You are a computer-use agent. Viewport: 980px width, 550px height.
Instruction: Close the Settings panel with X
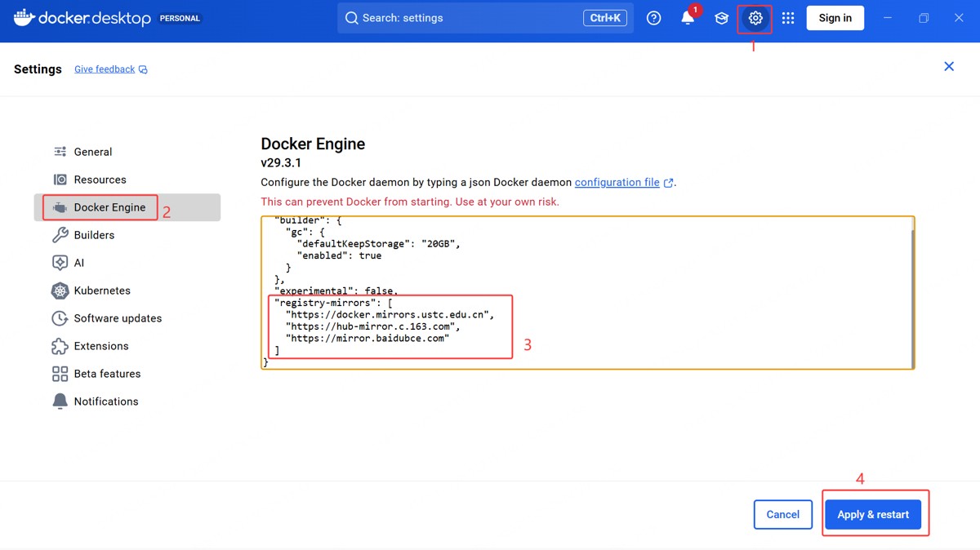949,67
